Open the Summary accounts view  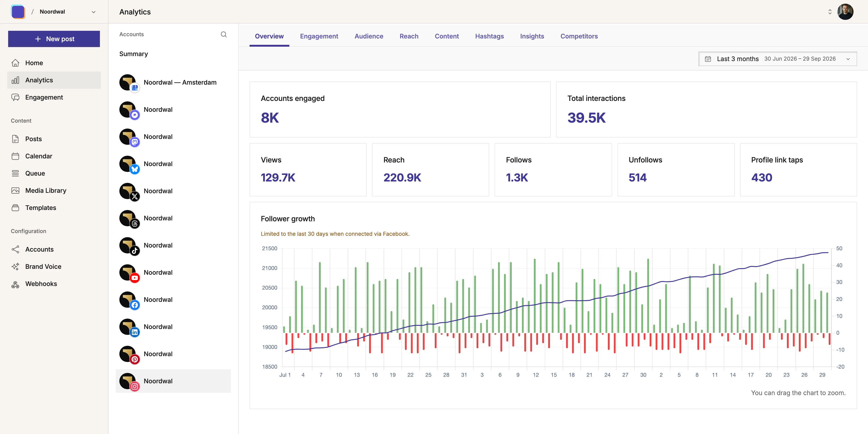click(133, 54)
